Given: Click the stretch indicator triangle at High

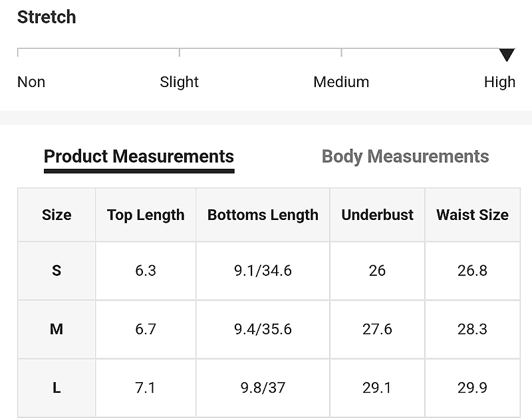Looking at the screenshot, I should tap(507, 55).
